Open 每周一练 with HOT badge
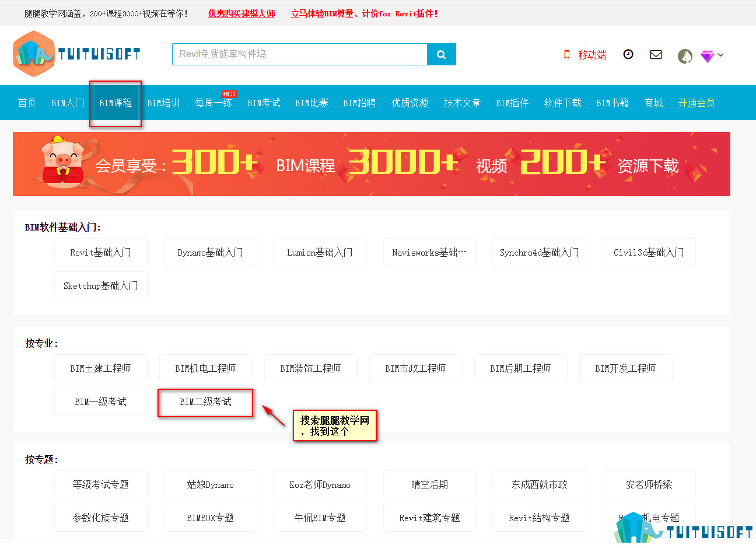This screenshot has height=548, width=756. (213, 103)
